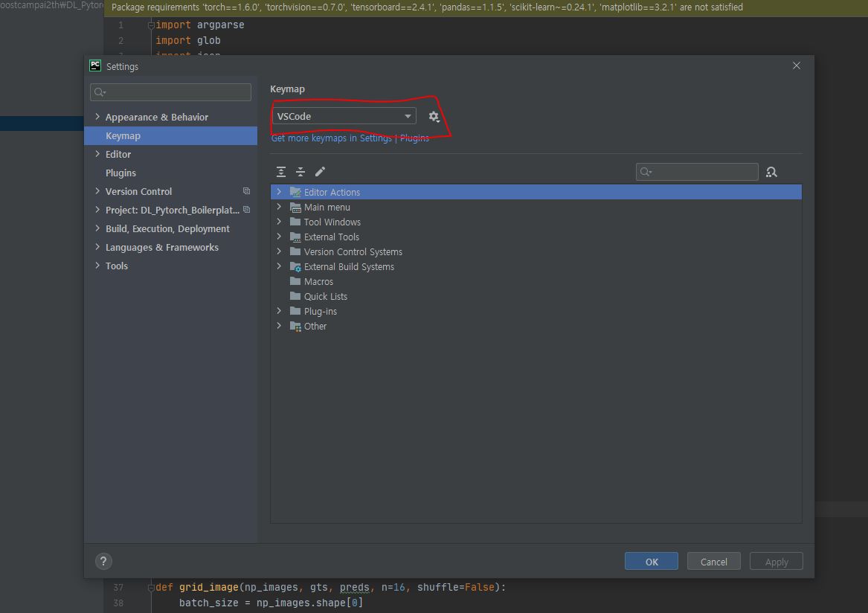Click copy icon beside Project DL_Pytorch_Boilerplat
868x613 pixels.
[x=246, y=210]
